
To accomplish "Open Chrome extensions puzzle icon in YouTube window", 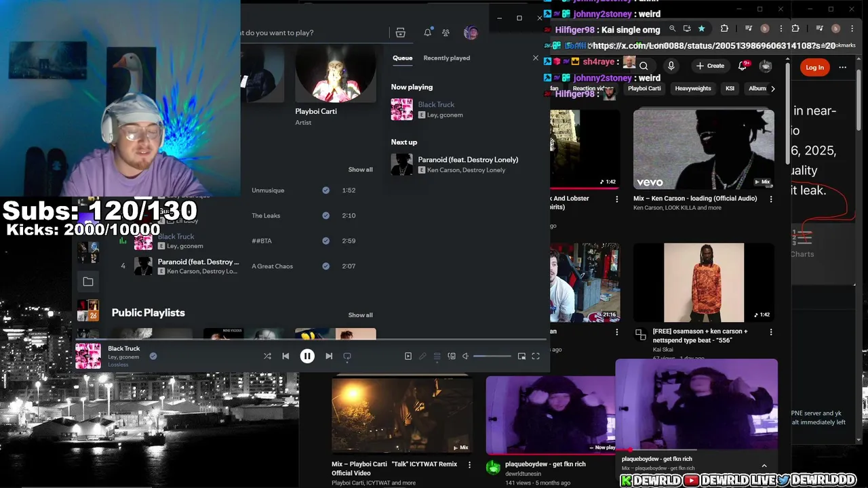I will pyautogui.click(x=724, y=28).
